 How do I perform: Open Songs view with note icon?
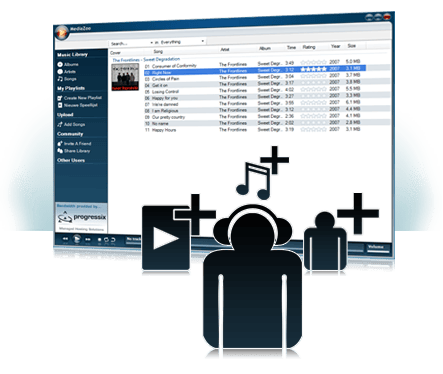(67, 79)
